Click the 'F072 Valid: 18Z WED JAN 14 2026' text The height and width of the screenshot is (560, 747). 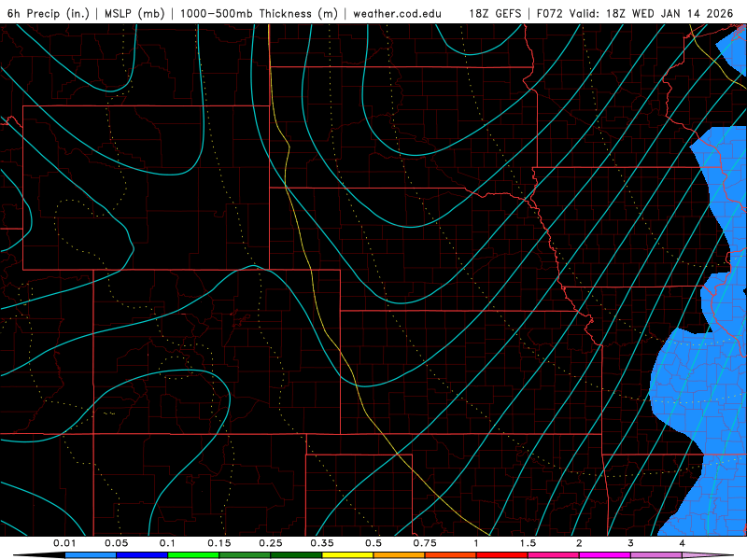(635, 13)
